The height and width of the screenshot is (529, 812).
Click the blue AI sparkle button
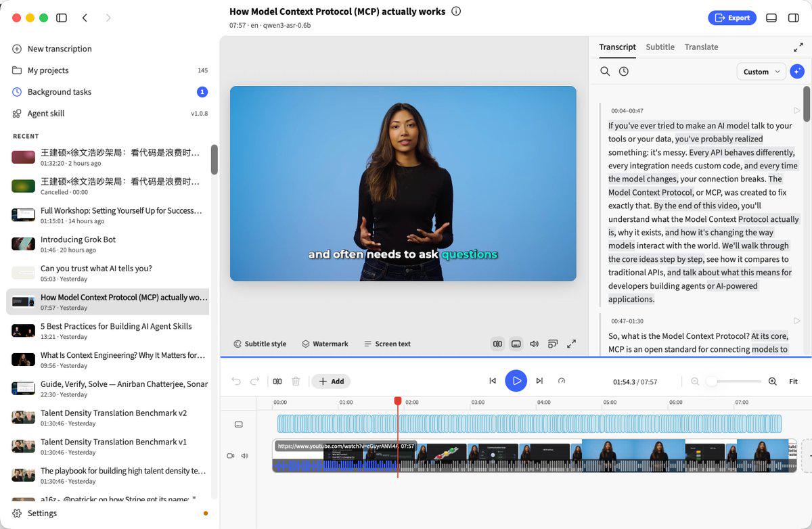coord(797,71)
